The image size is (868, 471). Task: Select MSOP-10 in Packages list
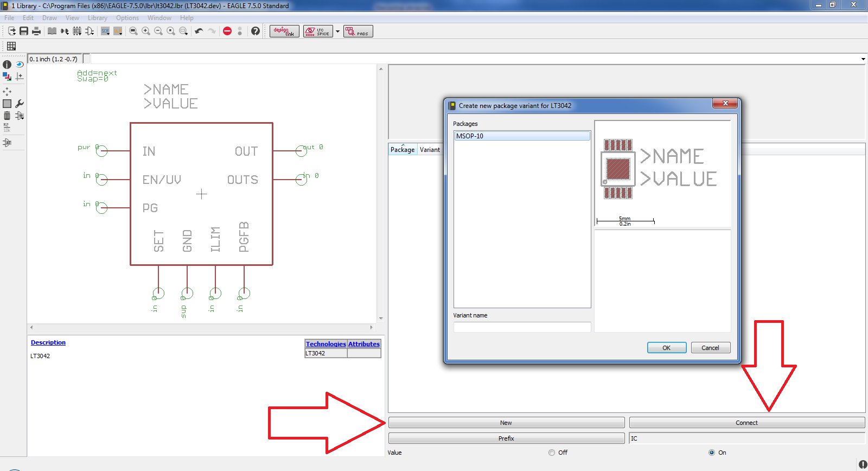[x=522, y=136]
